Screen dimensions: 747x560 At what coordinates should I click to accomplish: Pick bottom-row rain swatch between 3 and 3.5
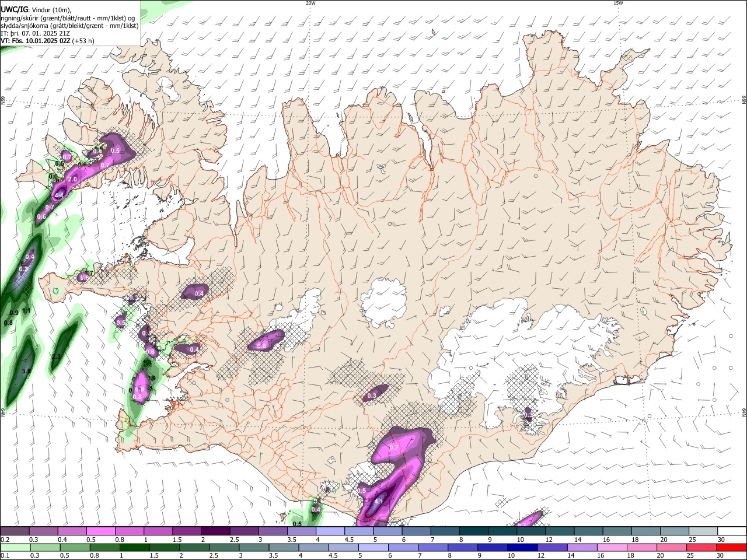(x=254, y=547)
